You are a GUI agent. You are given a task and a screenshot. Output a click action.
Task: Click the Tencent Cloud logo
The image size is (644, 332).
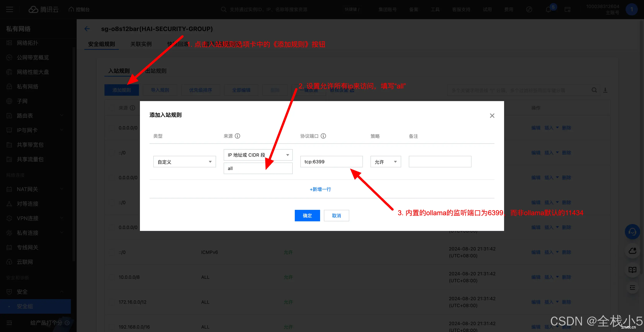(44, 10)
